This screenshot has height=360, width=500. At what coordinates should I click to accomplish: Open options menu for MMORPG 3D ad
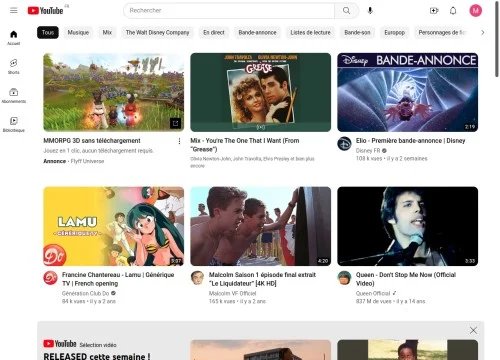point(179,141)
